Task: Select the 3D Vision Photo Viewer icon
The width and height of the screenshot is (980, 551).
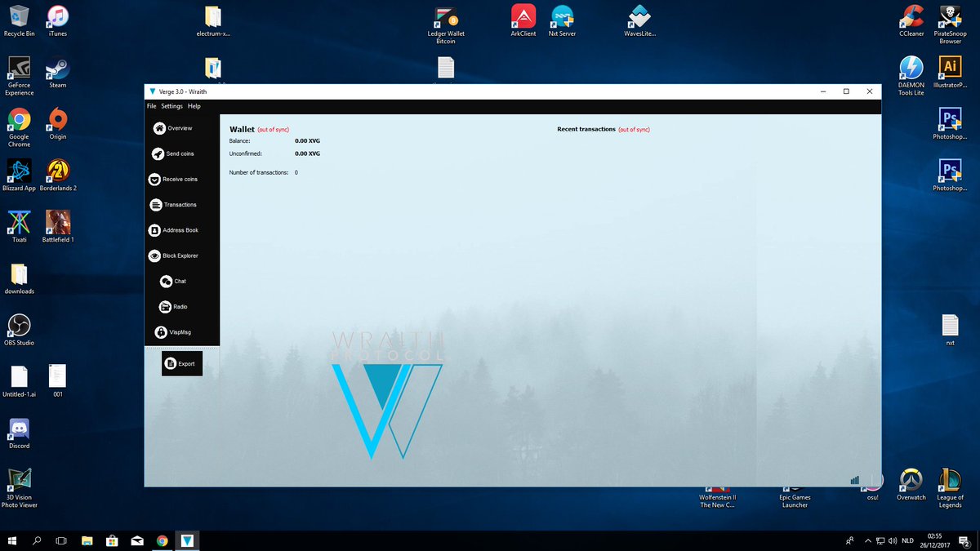Action: 19,488
